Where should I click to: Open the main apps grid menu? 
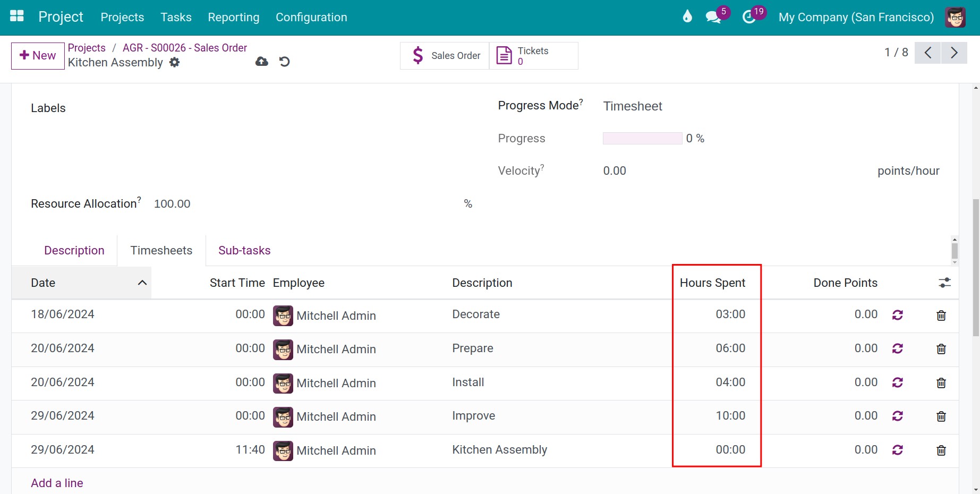(17, 16)
